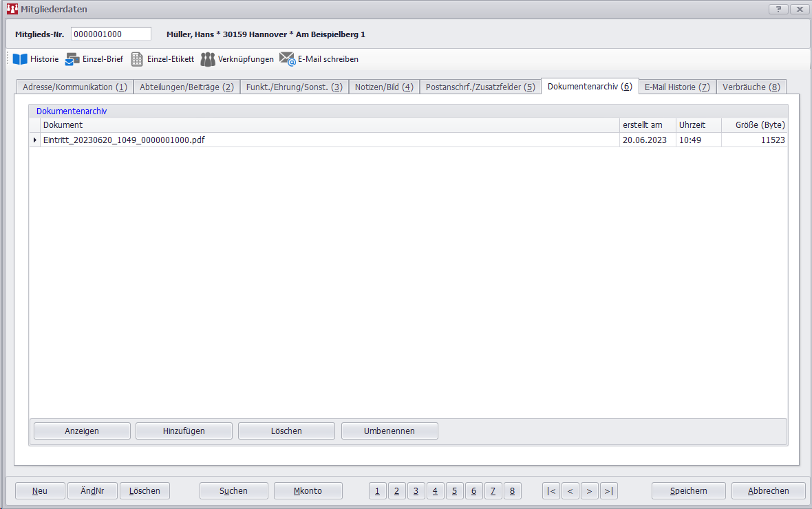Select the Abteilungen/Beiträge tab

click(186, 87)
